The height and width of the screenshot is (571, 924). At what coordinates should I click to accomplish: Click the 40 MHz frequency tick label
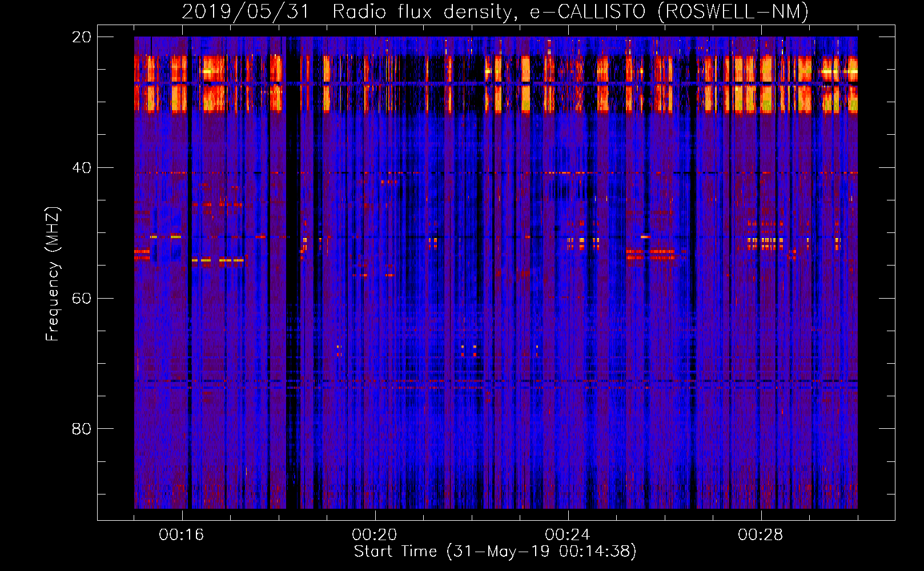coord(82,168)
